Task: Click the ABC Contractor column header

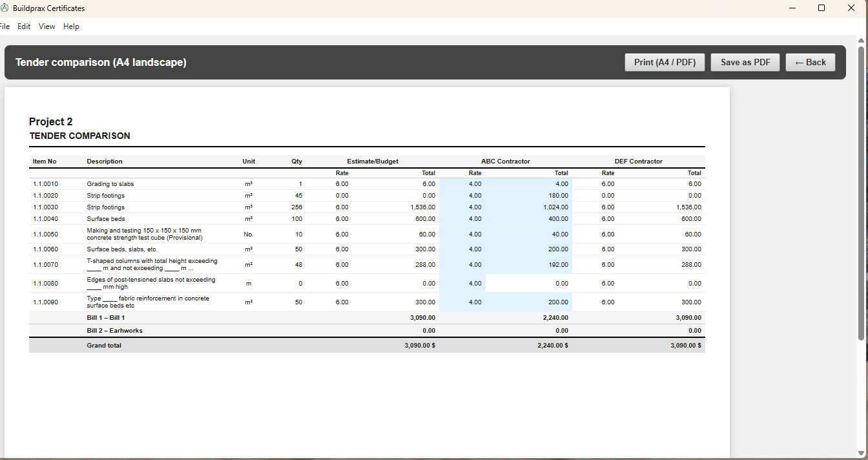Action: 505,162
